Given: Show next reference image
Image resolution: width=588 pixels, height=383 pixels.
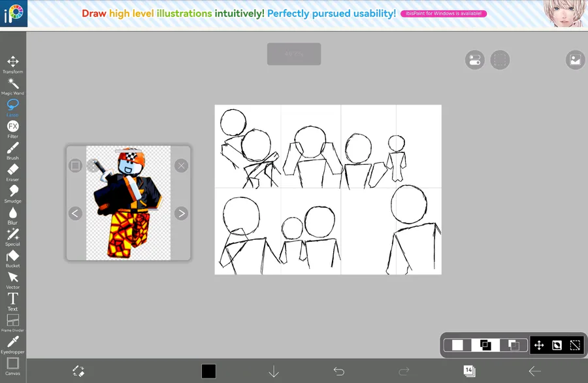Looking at the screenshot, I should tap(181, 214).
